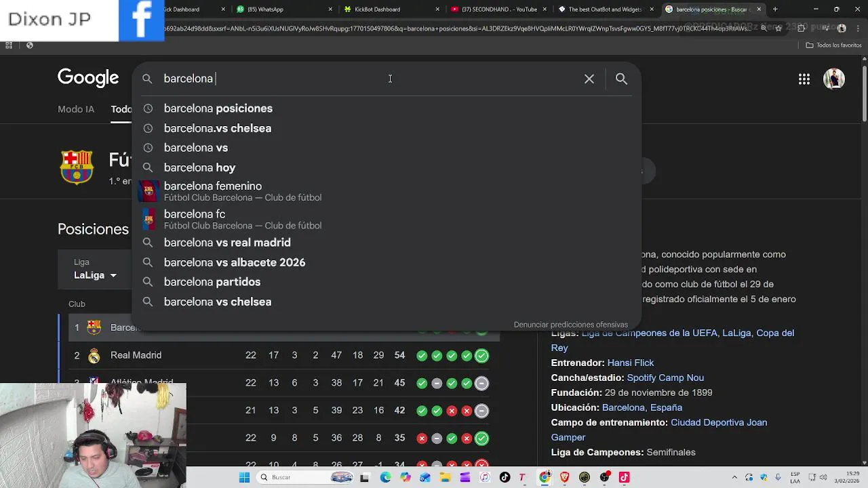Screen dimensions: 868x488
Task: Click inside the Google search input field
Action: [x=366, y=79]
